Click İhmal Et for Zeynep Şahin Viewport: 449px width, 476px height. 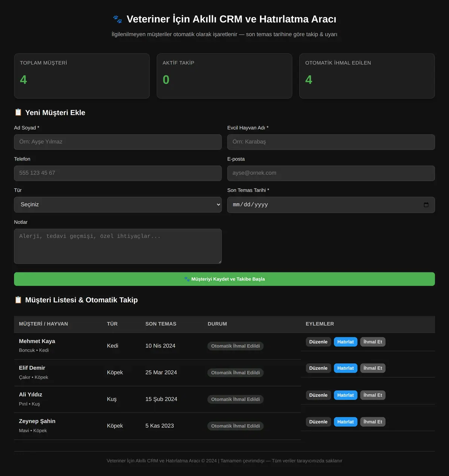[x=373, y=422]
